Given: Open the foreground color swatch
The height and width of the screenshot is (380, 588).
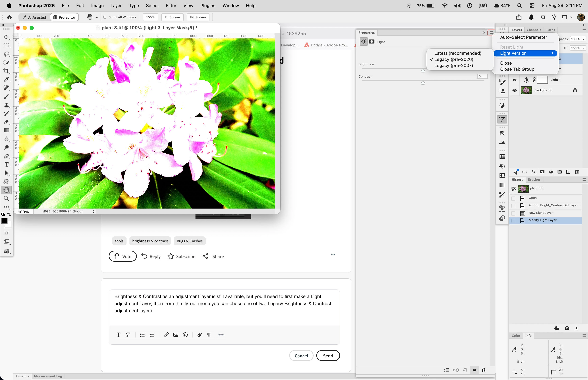Looking at the screenshot, I should [4, 221].
